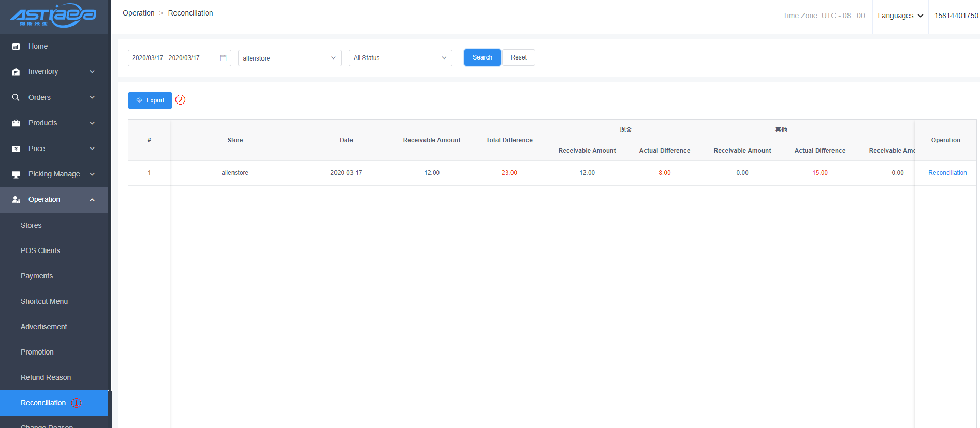Go to POS Clients page
980x428 pixels.
[40, 250]
